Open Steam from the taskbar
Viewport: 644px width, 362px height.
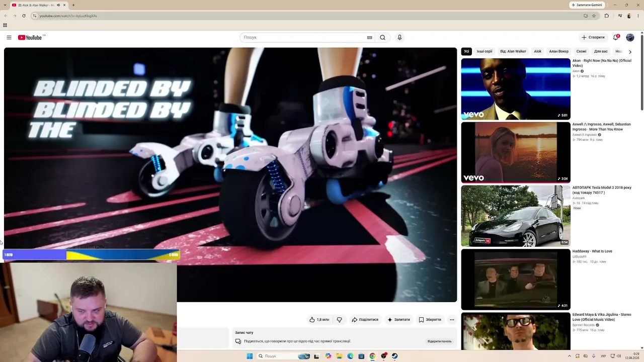[x=394, y=356]
